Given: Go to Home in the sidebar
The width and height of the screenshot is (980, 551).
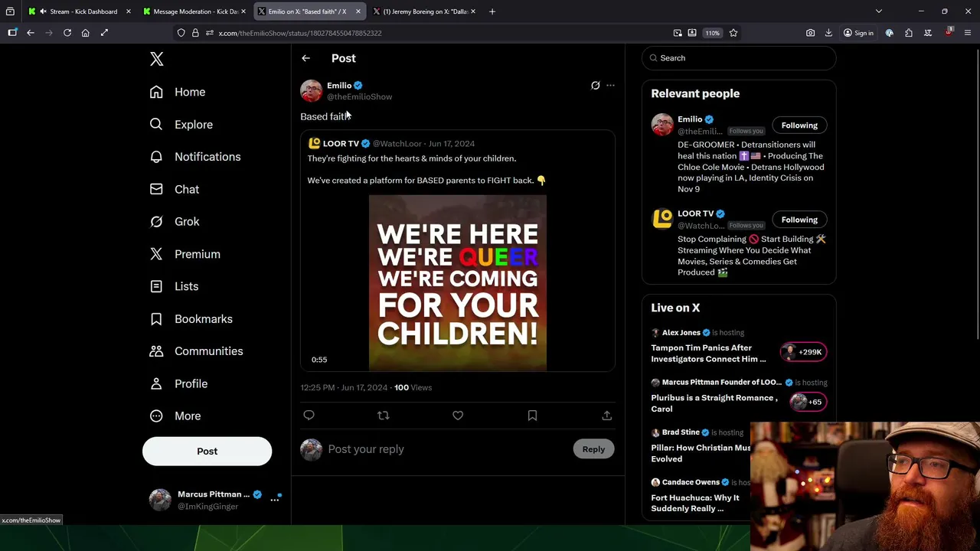Looking at the screenshot, I should pyautogui.click(x=178, y=92).
